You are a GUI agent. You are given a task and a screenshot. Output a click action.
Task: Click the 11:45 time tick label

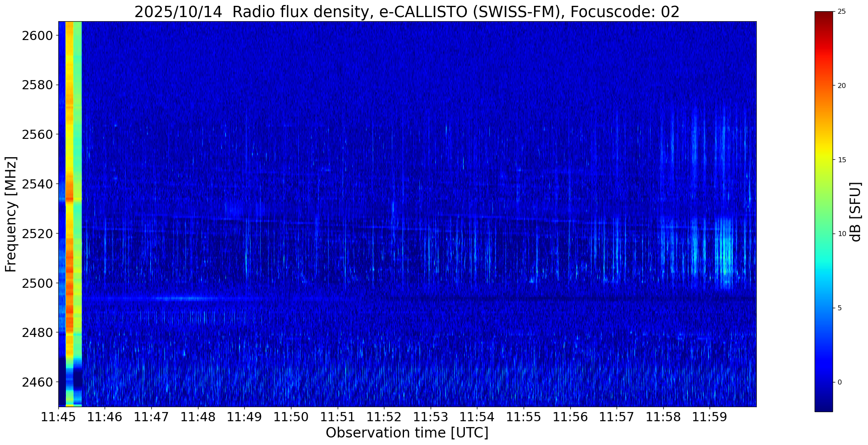pyautogui.click(x=58, y=417)
